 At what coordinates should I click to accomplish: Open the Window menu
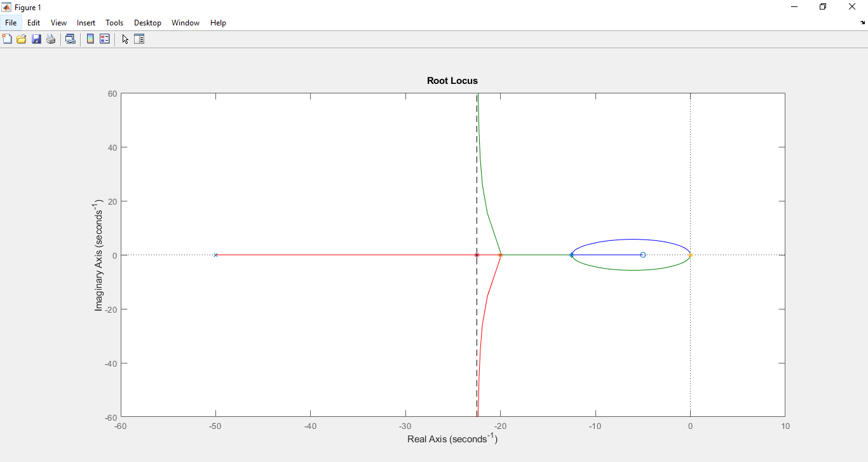(186, 23)
